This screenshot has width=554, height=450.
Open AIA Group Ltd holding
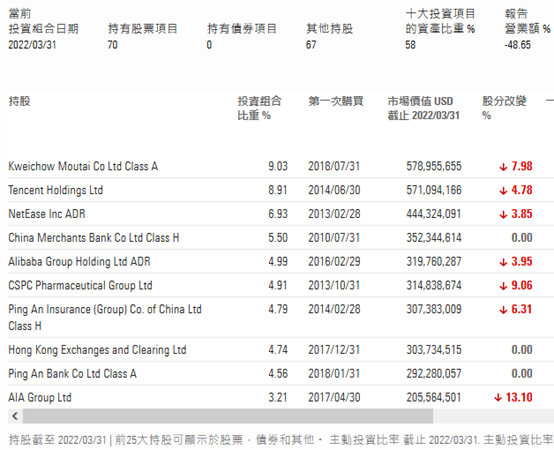point(40,397)
